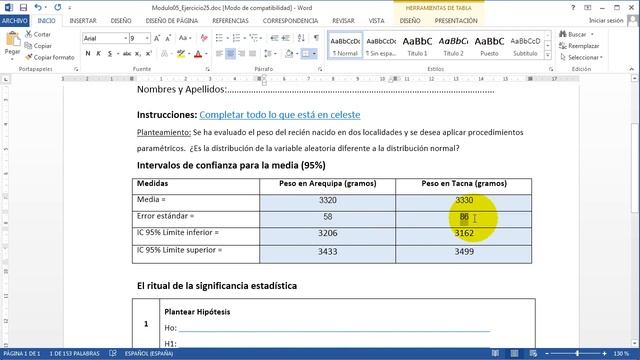Sort the selection alphabetically
640x360 pixels.
click(301, 38)
